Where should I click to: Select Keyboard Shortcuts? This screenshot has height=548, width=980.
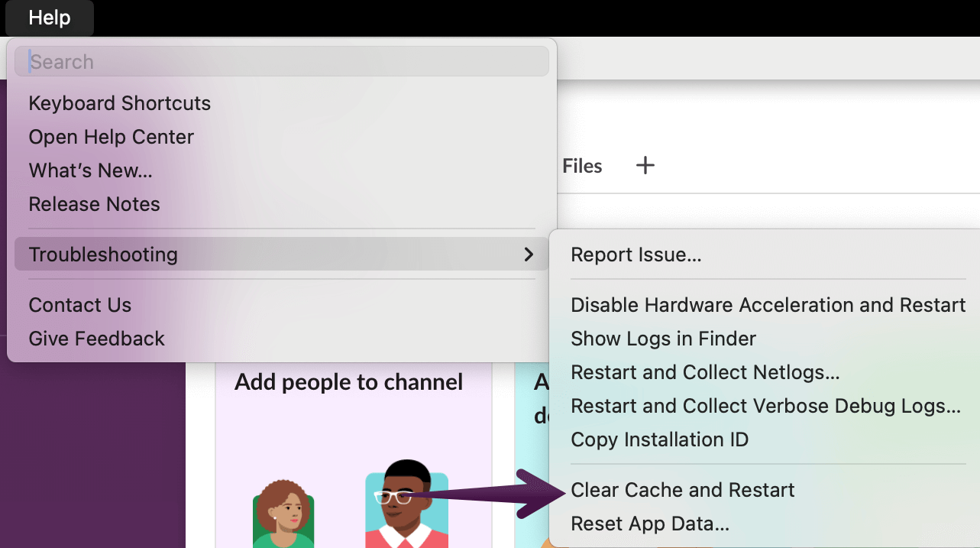119,103
